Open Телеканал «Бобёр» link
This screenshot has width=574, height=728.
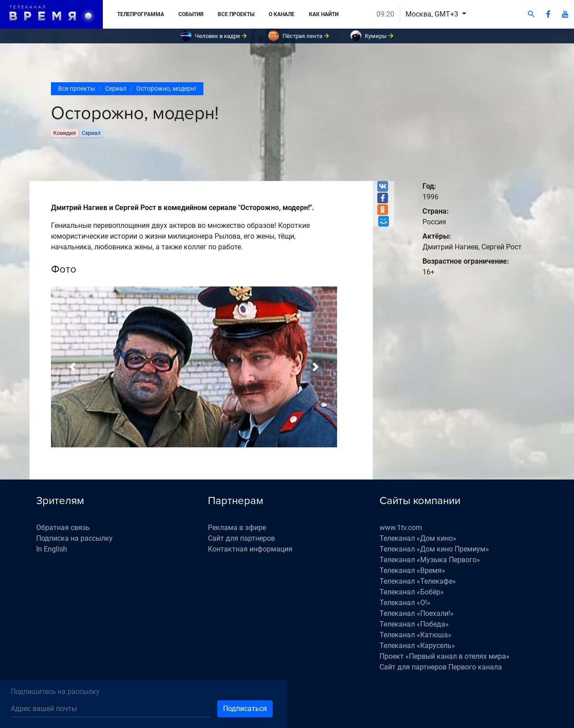(x=412, y=592)
